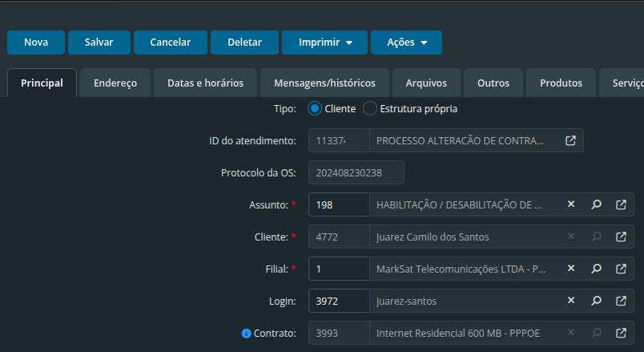Select the Estrutura própria radio option
Screen dimensions: 644x352
point(370,108)
